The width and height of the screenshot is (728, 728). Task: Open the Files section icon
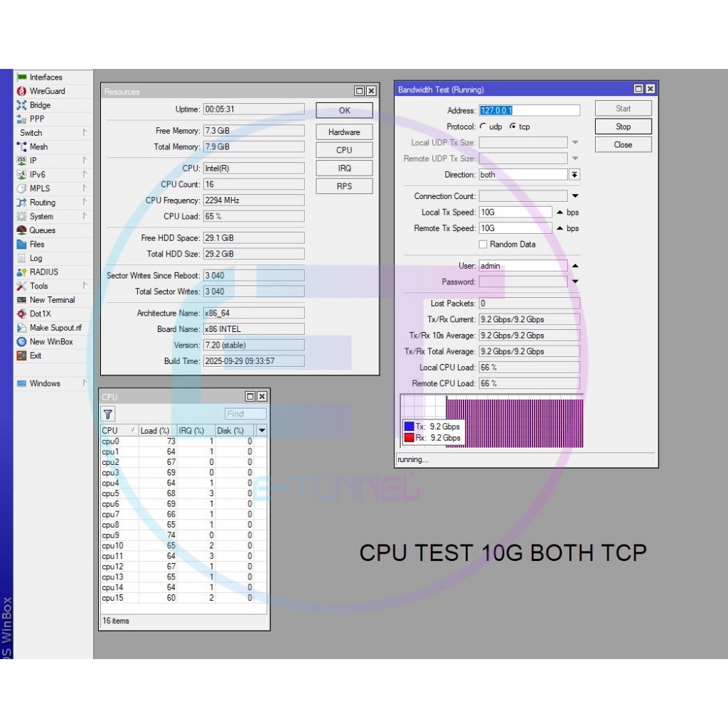pos(21,245)
